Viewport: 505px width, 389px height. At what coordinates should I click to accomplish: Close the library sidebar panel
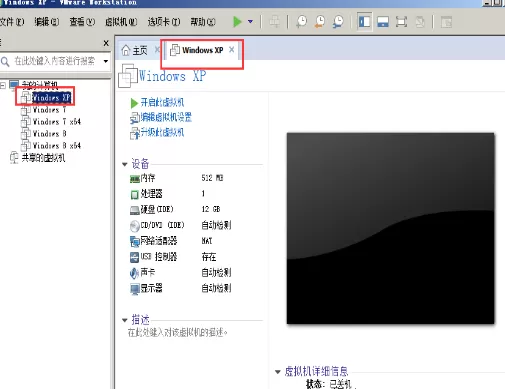tap(106, 43)
